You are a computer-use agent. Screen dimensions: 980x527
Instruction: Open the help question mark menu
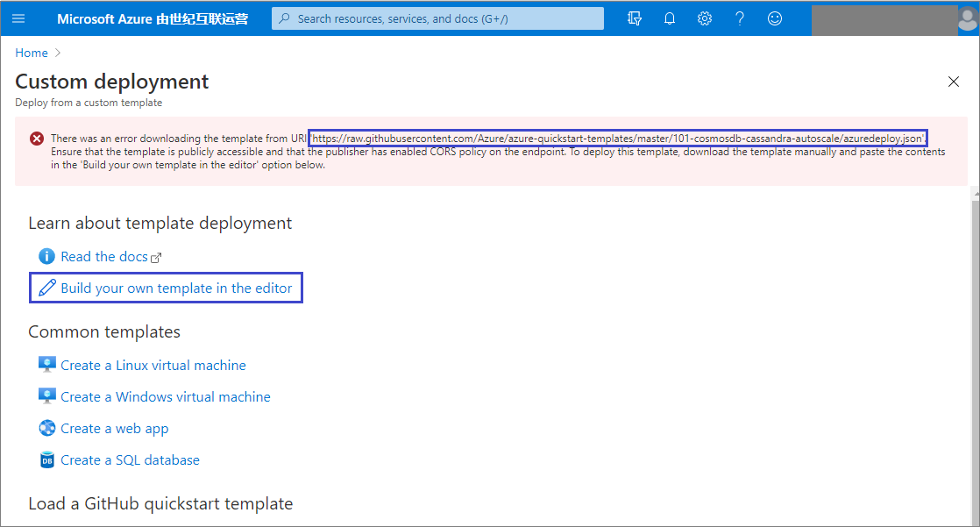tap(739, 18)
